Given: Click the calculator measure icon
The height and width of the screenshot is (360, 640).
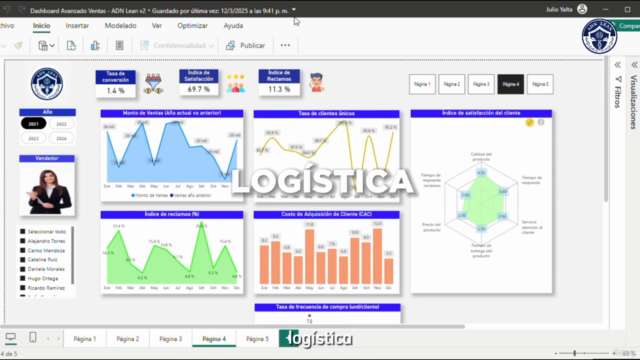Looking at the screenshot, I should coord(120,45).
